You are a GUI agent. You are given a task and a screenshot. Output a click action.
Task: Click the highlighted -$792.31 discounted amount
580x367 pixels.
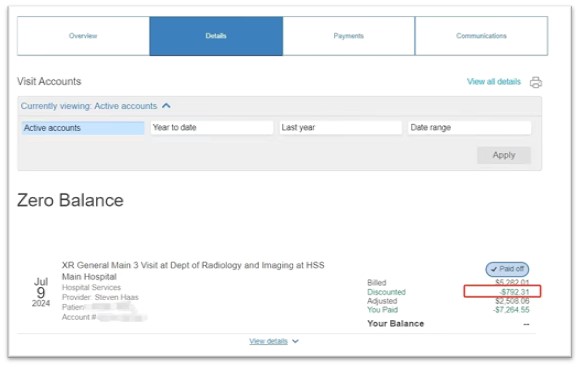pyautogui.click(x=514, y=292)
